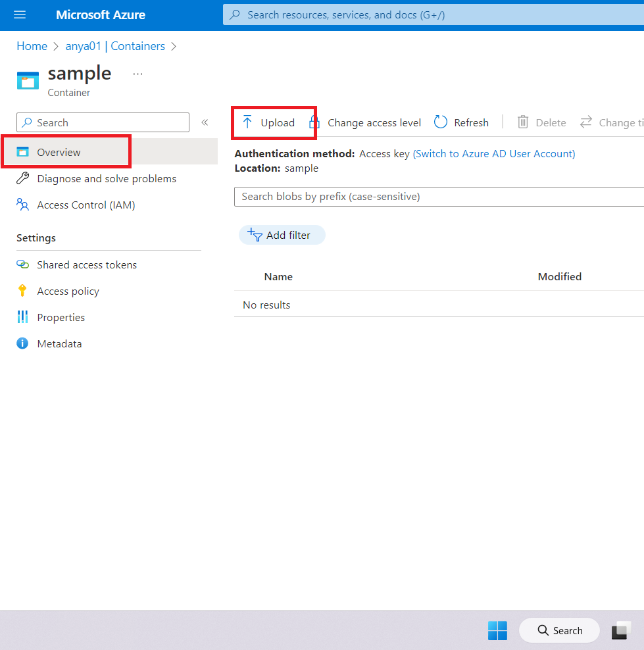The width and height of the screenshot is (644, 650).
Task: Collapse the left navigation menu
Action: tap(205, 122)
